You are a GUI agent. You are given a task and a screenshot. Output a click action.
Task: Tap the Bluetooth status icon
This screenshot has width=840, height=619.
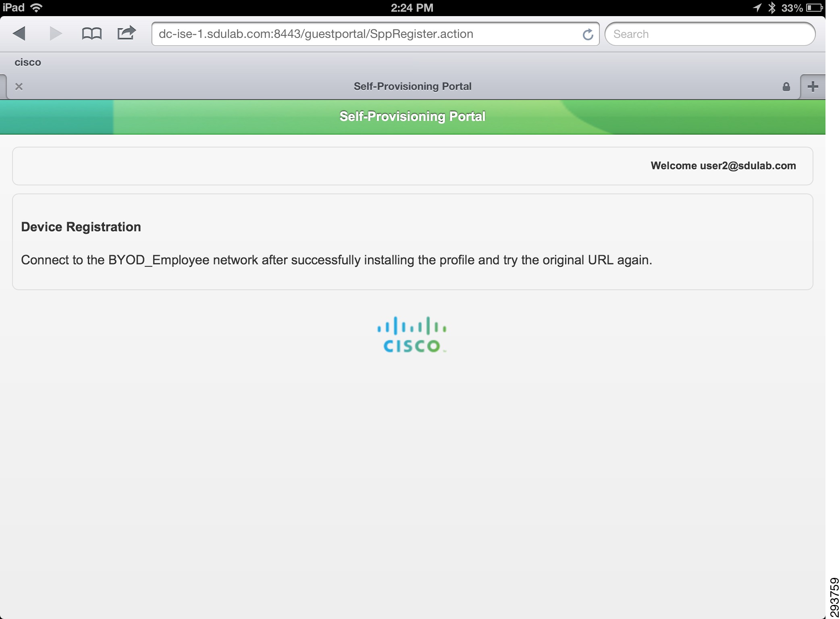[x=771, y=8]
